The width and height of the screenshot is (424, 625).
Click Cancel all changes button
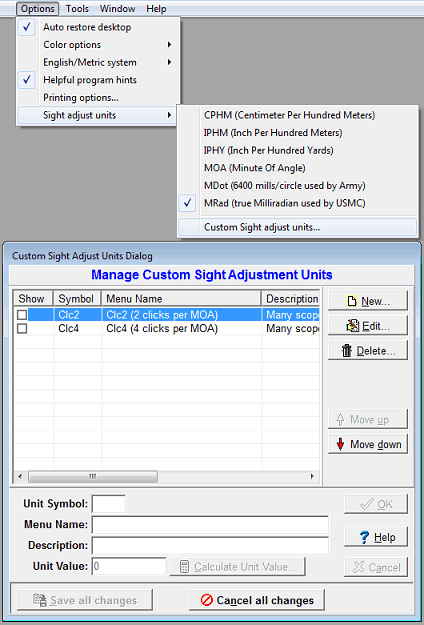(x=257, y=600)
